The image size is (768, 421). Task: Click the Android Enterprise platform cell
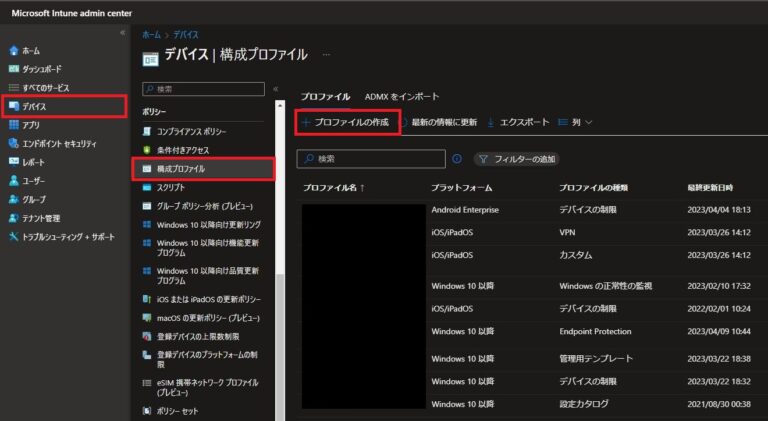465,210
